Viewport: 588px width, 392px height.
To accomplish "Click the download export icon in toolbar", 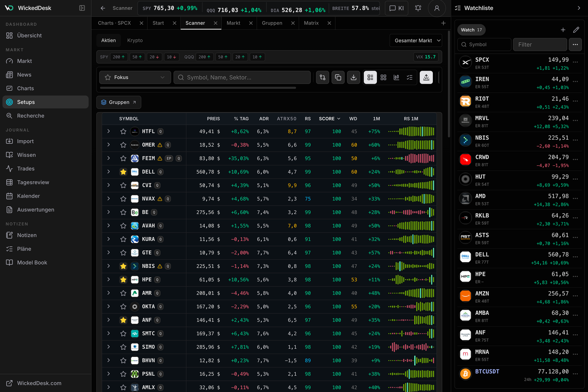I will pos(354,77).
